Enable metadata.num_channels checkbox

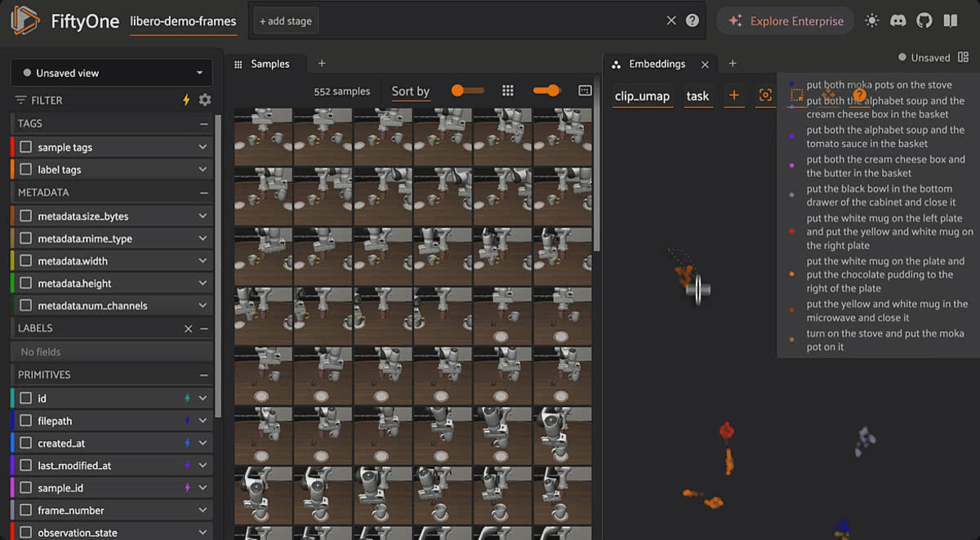point(26,306)
